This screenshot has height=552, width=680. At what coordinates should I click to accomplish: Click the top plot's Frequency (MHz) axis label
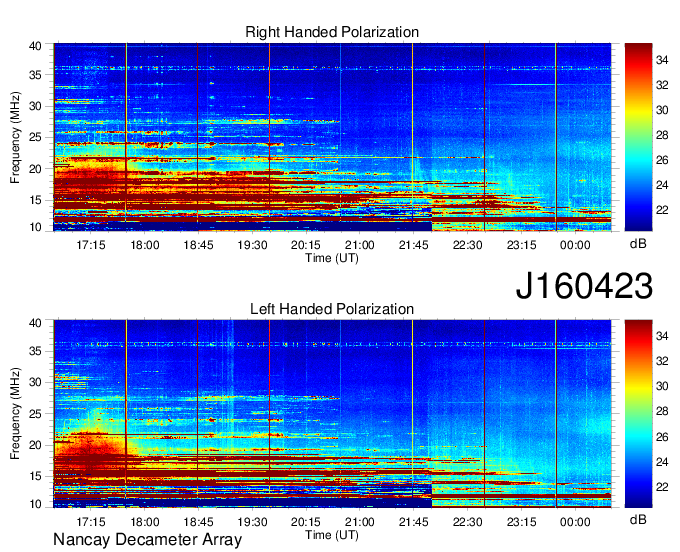(15, 137)
